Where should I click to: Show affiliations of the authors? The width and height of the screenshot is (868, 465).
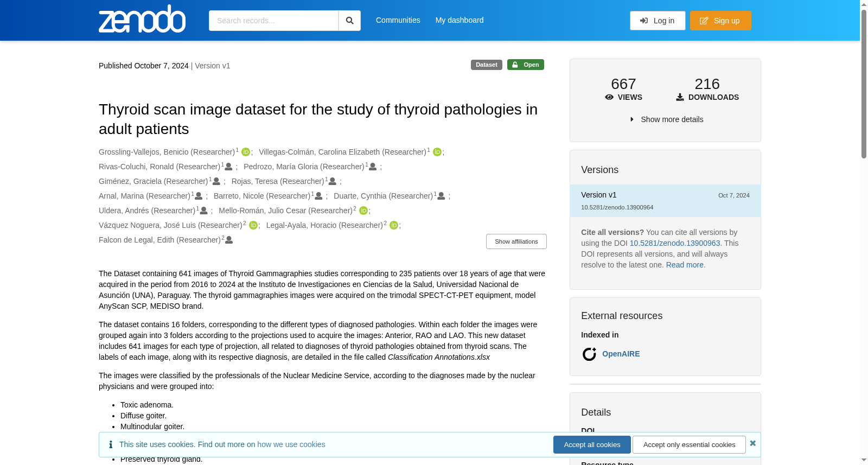pos(516,241)
